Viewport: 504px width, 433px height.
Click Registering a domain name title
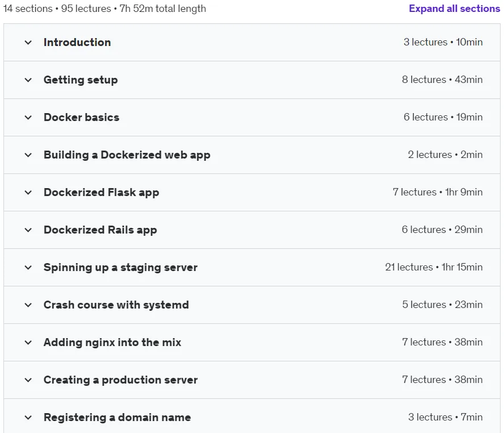117,417
